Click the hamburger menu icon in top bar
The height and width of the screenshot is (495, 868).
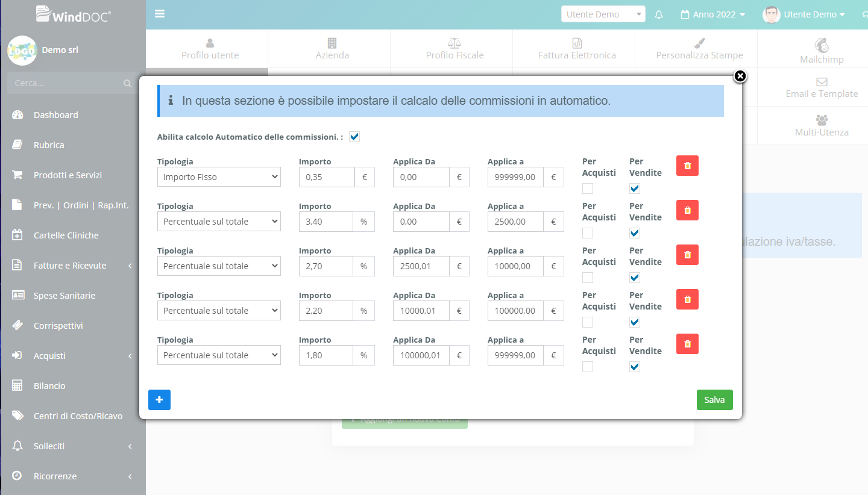tap(160, 14)
